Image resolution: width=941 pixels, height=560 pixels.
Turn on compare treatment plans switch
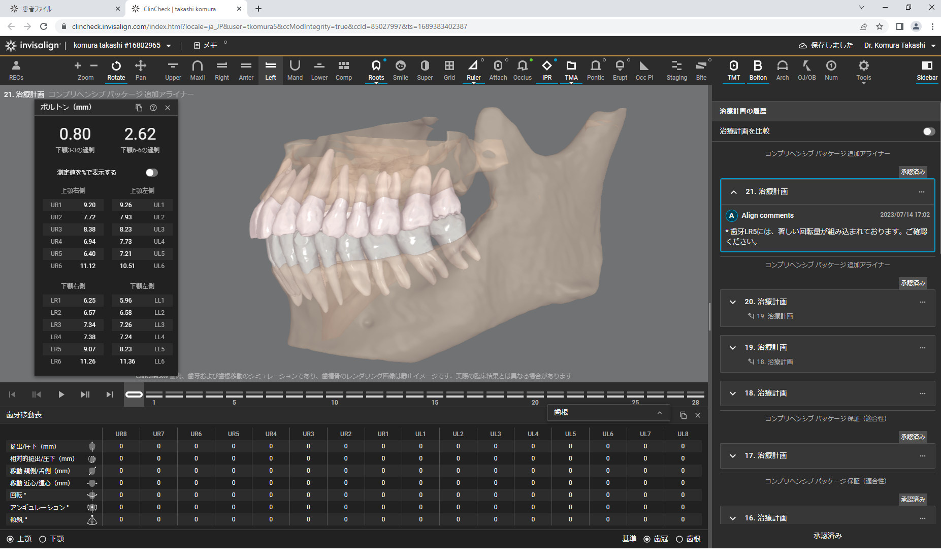pyautogui.click(x=929, y=131)
